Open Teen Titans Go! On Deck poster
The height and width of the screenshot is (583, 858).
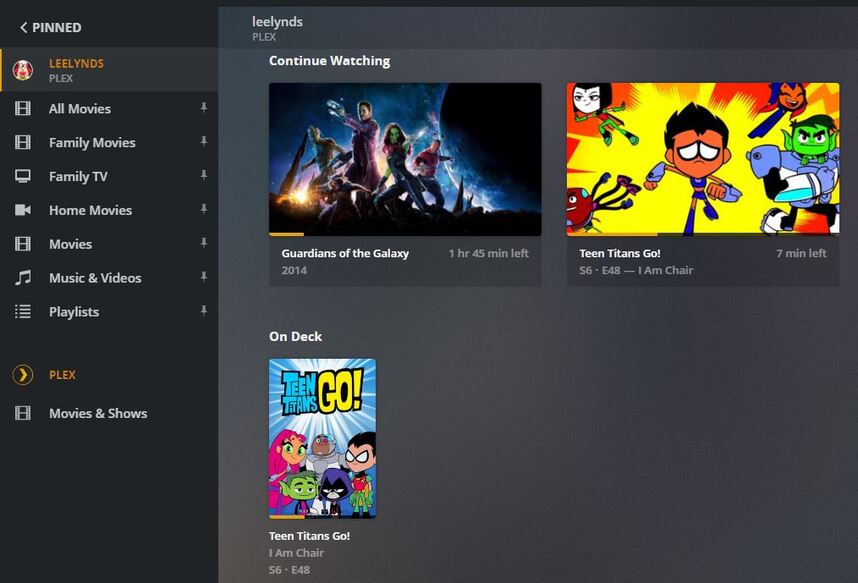(322, 438)
